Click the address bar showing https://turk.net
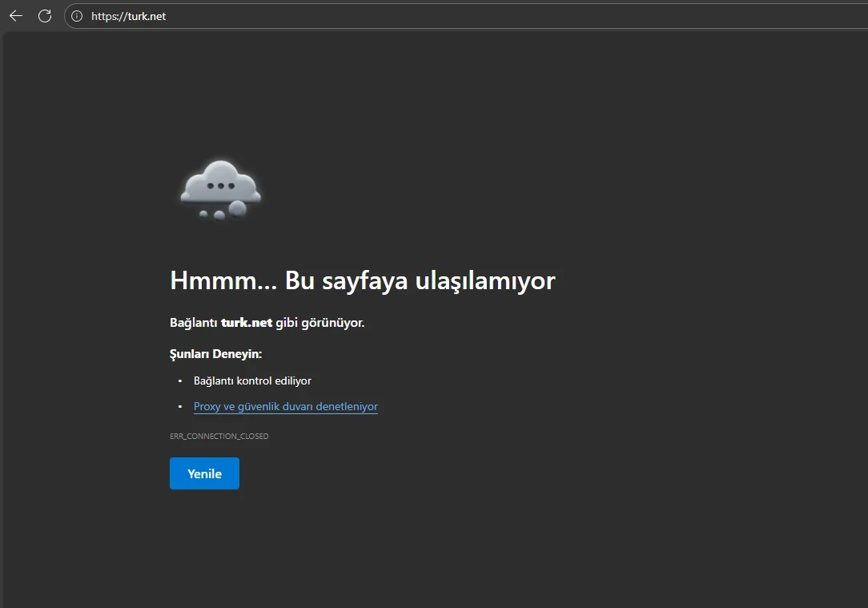This screenshot has height=608, width=868. click(320, 16)
